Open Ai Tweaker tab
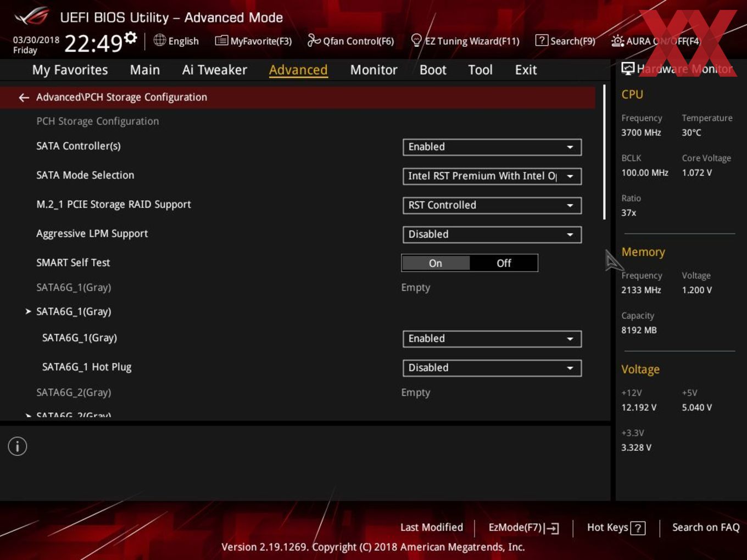 point(215,70)
